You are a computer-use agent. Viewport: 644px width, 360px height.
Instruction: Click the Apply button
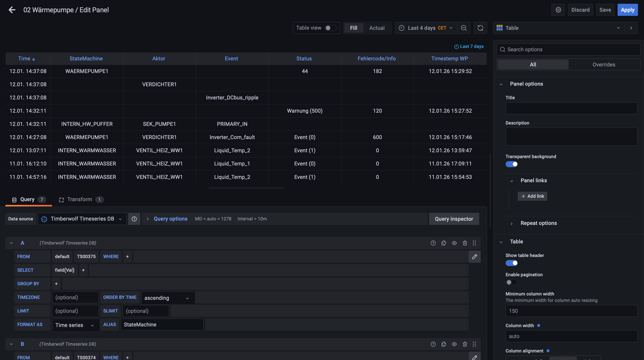(x=627, y=10)
